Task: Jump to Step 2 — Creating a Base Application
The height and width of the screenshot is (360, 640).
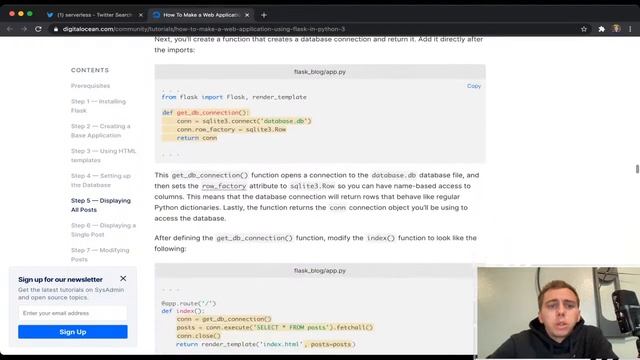Action: click(100, 131)
